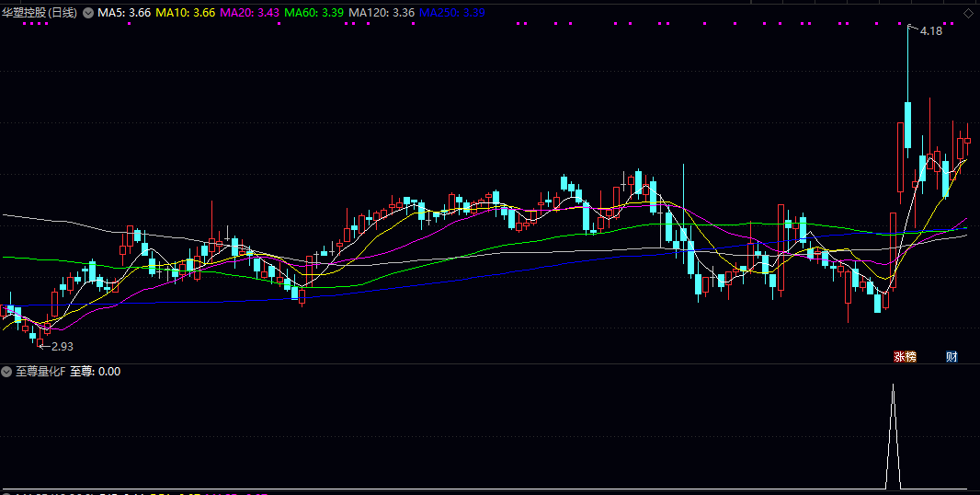This screenshot has height=495, width=980.
Task: Select the blue MA250 label
Action: click(453, 13)
